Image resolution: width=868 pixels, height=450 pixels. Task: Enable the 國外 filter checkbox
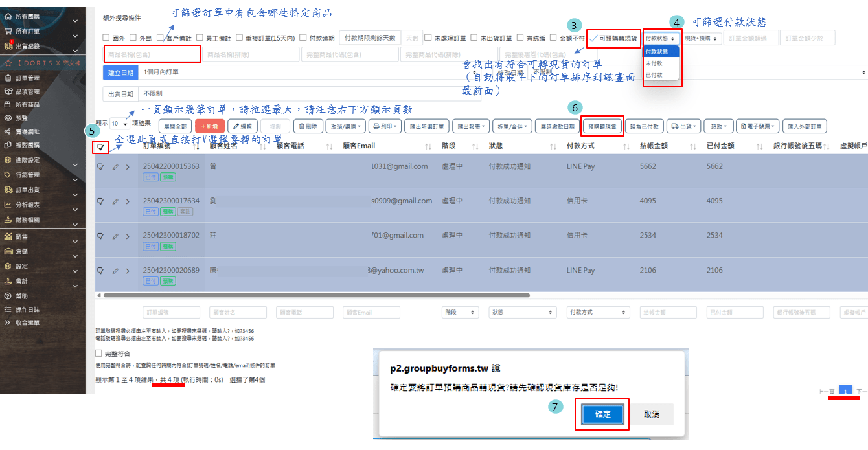pos(107,38)
